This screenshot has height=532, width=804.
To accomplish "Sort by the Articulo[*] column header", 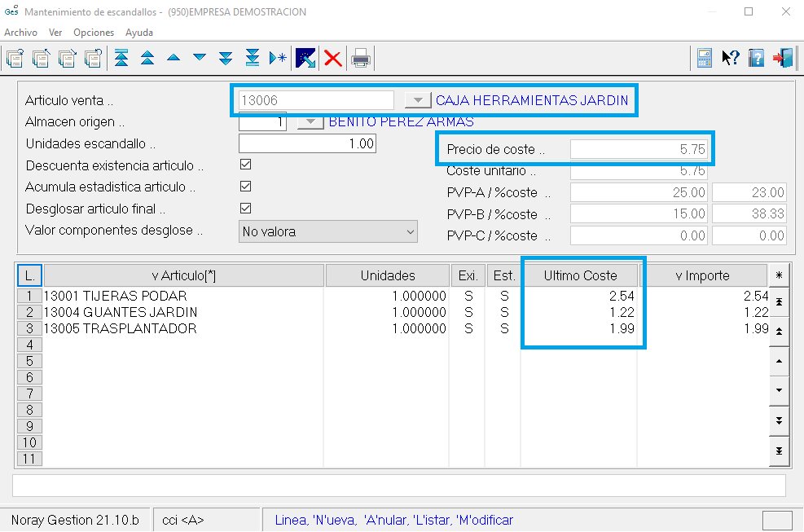I will tap(184, 275).
